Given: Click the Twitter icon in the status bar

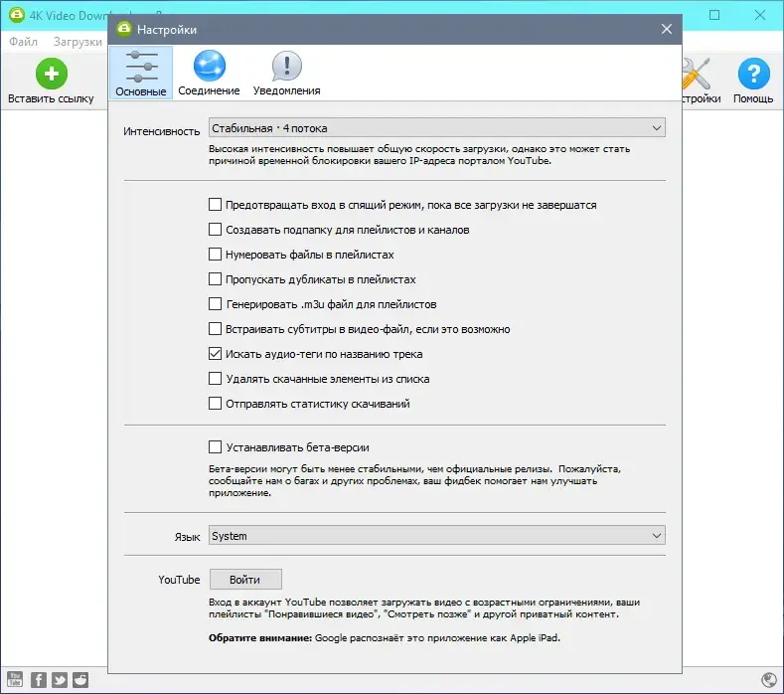Looking at the screenshot, I should point(60,679).
